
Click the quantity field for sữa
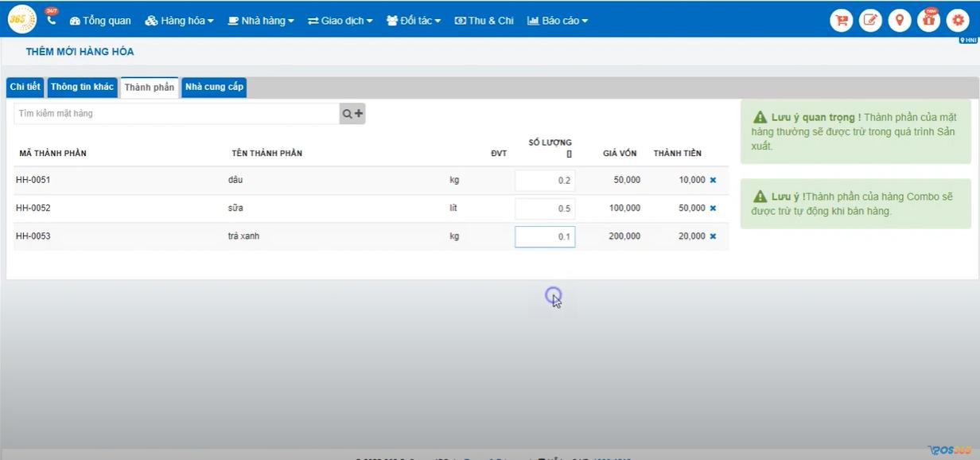[545, 209]
